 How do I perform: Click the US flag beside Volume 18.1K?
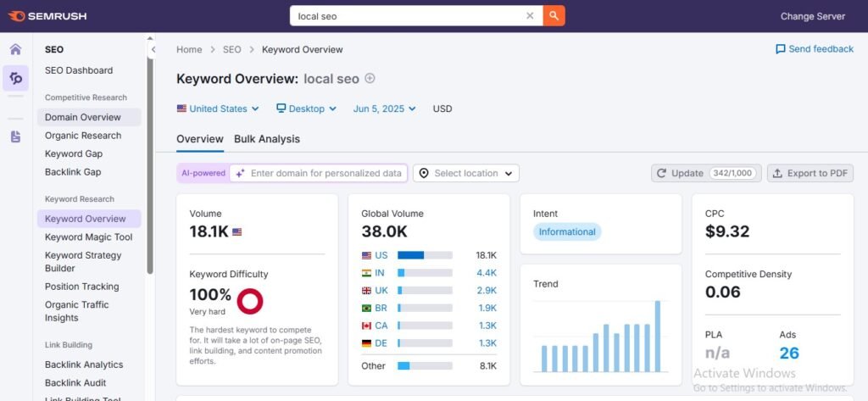pyautogui.click(x=237, y=232)
